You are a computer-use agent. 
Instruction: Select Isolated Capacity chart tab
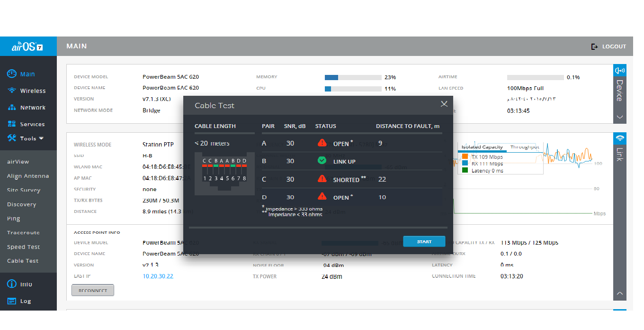tap(482, 147)
